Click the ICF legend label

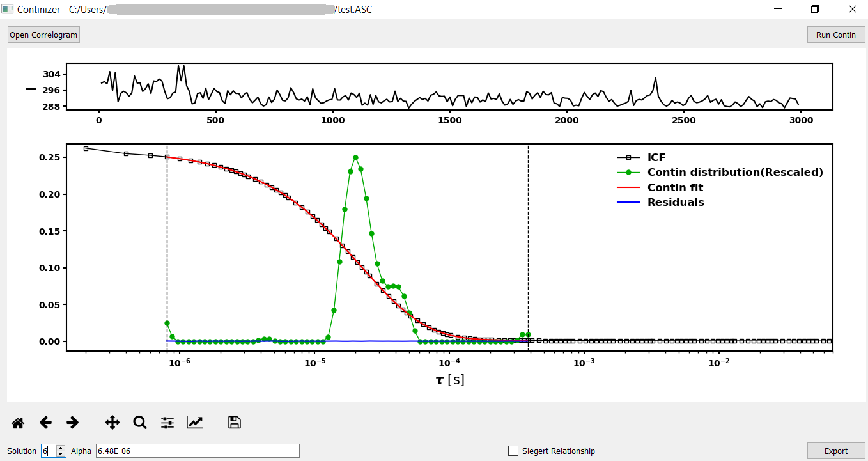[656, 157]
